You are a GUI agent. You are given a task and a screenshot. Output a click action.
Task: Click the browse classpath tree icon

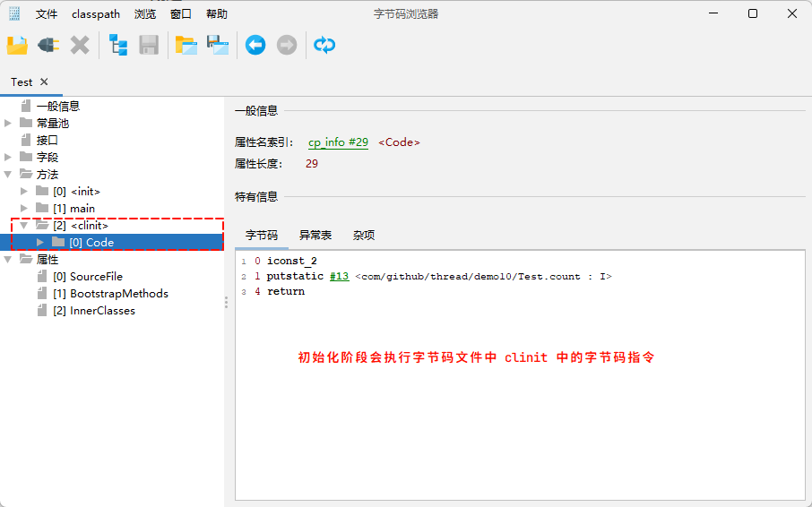pyautogui.click(x=118, y=45)
